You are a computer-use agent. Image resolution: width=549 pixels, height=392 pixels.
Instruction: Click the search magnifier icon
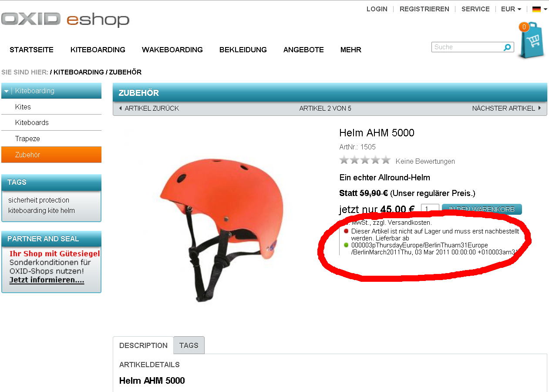(x=507, y=47)
